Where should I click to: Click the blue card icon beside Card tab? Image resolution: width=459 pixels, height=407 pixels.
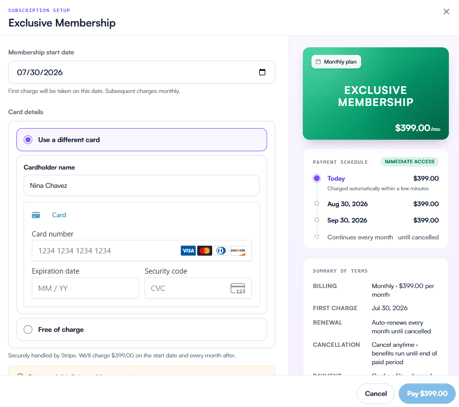[36, 215]
